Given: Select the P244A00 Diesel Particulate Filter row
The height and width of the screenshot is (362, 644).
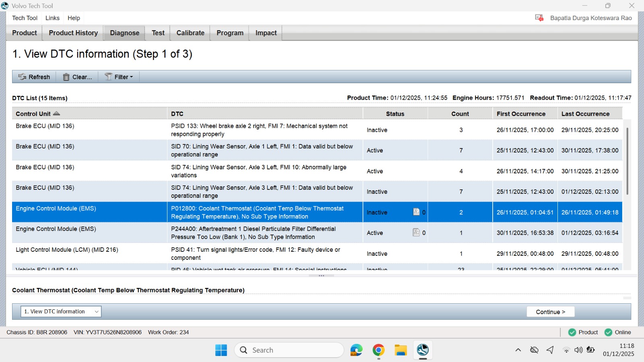Looking at the screenshot, I should 317,233.
